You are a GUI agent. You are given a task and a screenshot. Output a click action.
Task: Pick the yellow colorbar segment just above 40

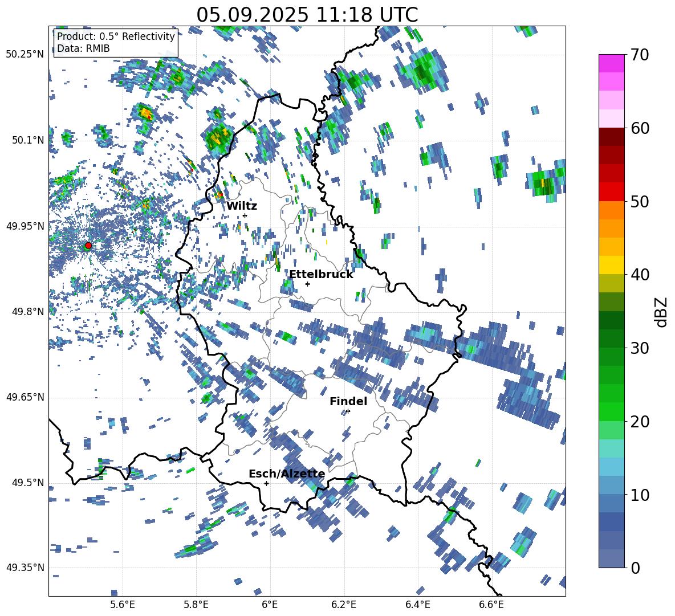[611, 265]
